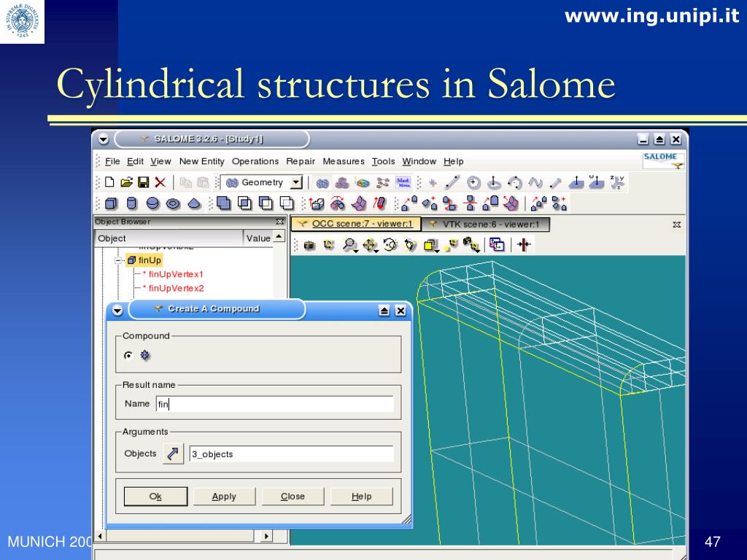
Task: Click the Object Browser scroll-up arrow
Action: [x=279, y=236]
